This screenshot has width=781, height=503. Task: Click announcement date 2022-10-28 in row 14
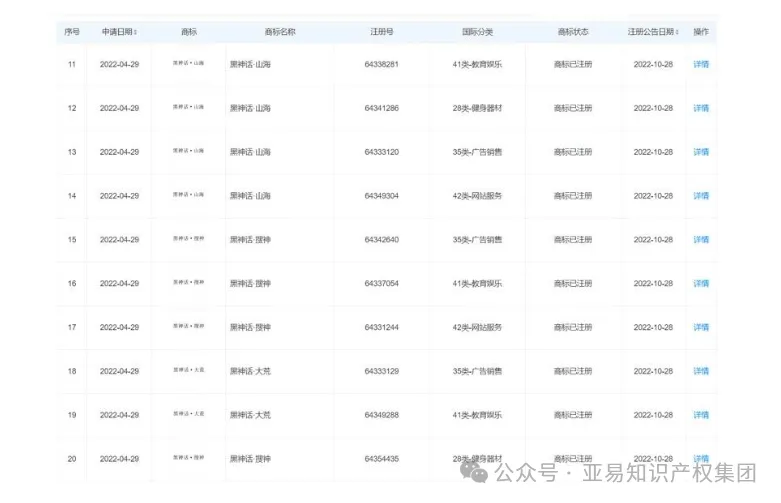[653, 196]
